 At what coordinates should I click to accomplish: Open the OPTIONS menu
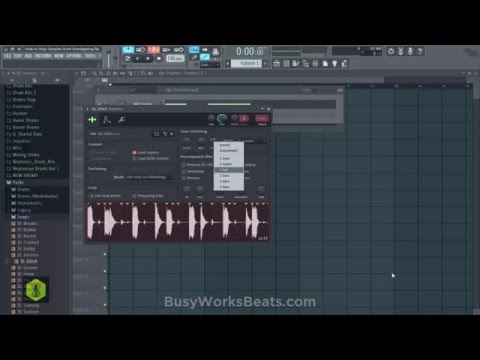point(73,56)
